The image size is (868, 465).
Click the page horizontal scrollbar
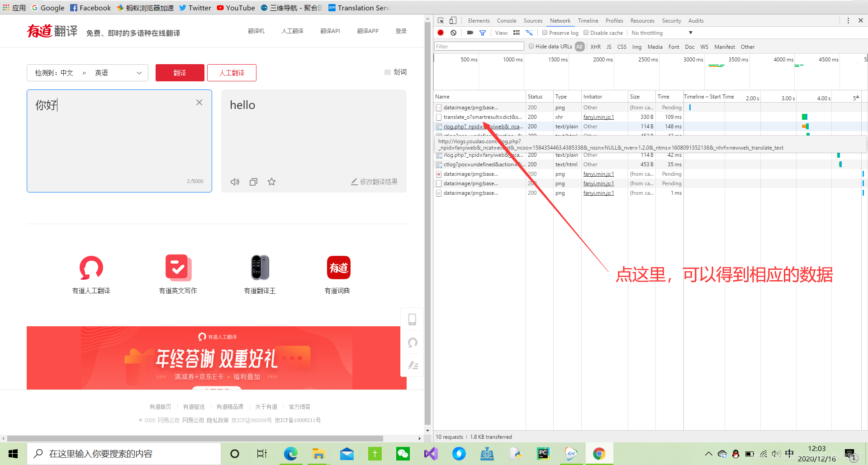(x=195, y=438)
